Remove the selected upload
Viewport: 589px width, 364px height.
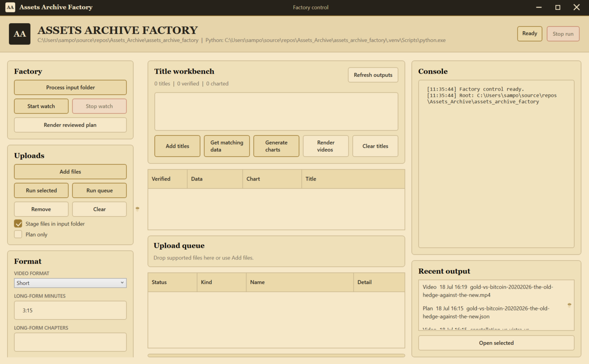[41, 209]
